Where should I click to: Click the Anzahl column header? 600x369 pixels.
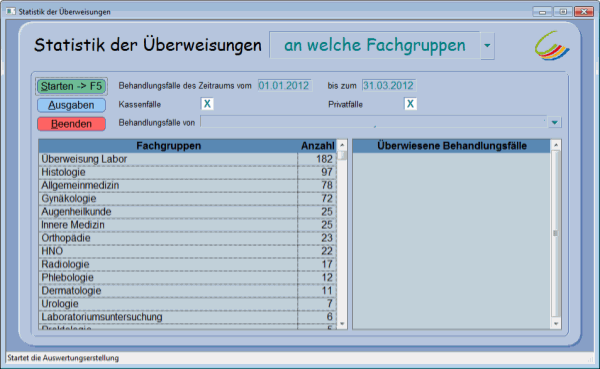(317, 146)
